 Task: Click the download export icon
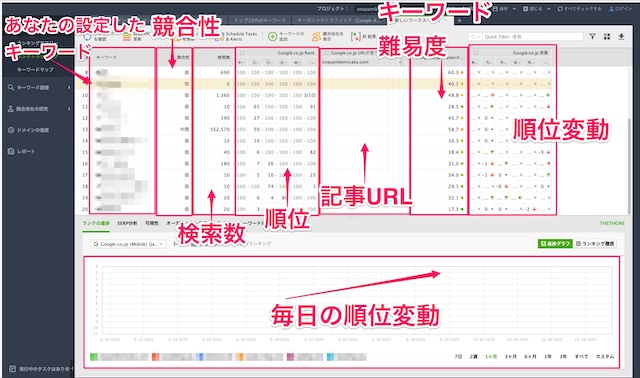point(621,36)
